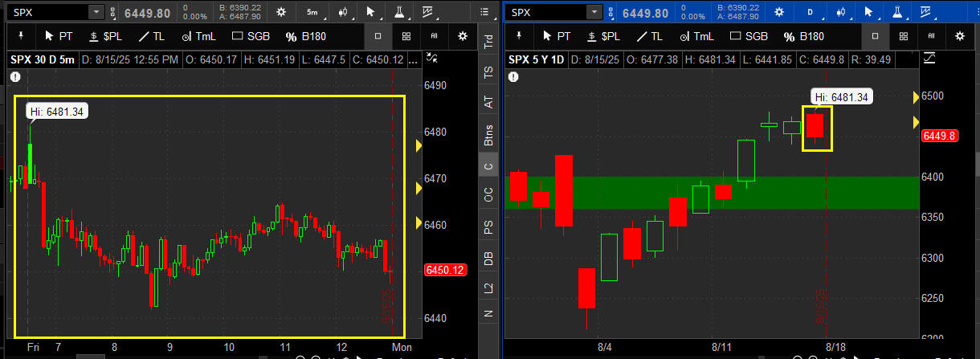This screenshot has width=980, height=359.
Task: Click the green shaded price zone on right chart
Action: (x=711, y=193)
